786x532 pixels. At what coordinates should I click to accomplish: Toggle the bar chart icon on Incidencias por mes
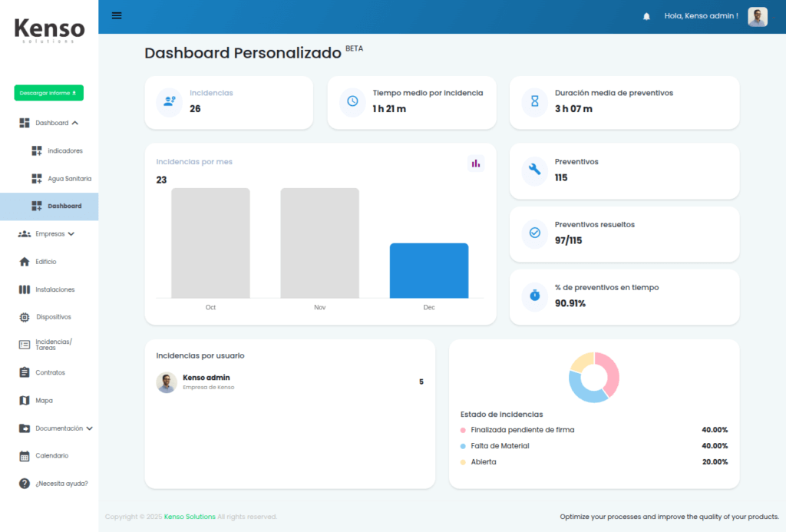[476, 164]
